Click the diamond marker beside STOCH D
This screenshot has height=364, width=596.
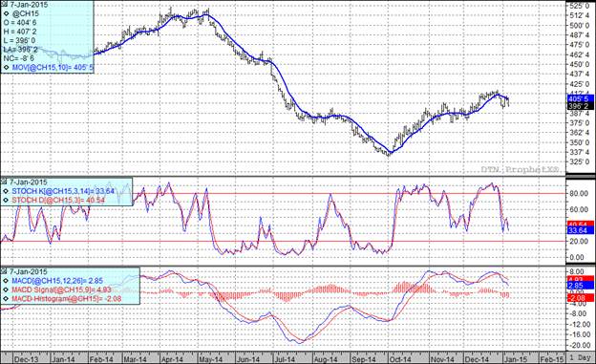(7, 200)
